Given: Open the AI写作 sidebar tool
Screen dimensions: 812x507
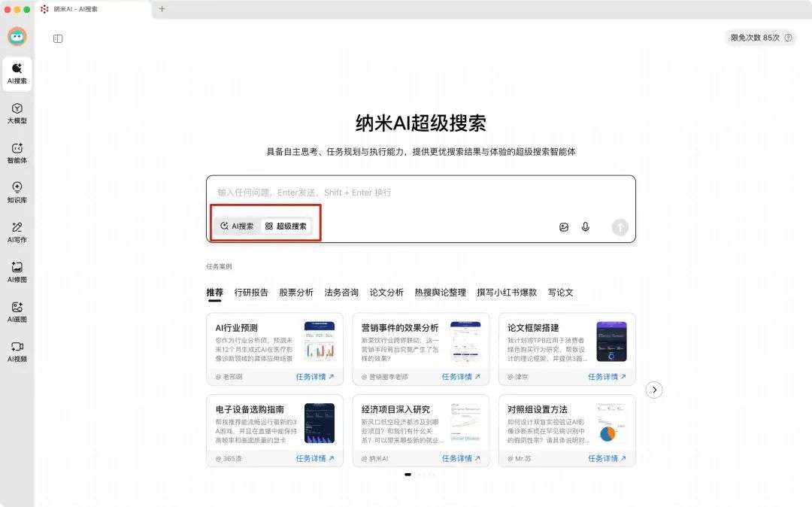Looking at the screenshot, I should 17,232.
